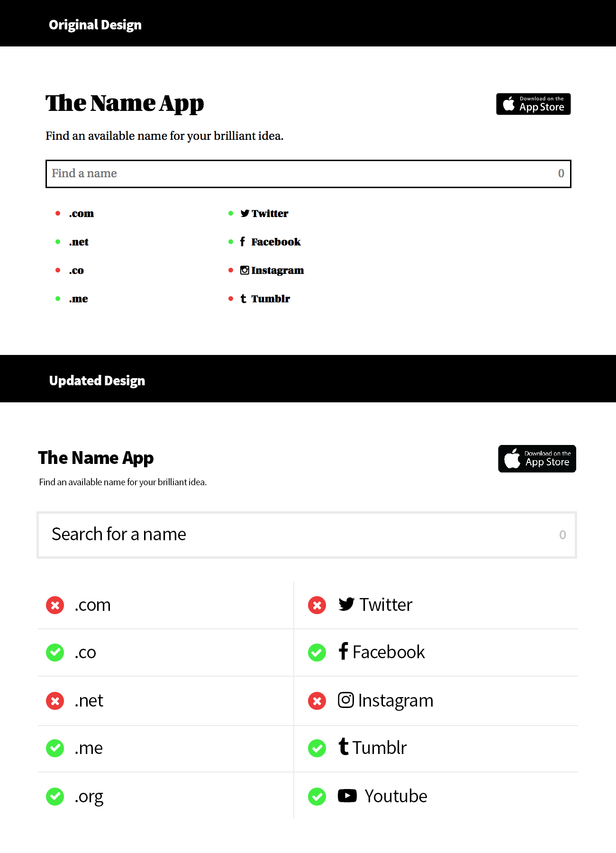Viewport: 616px width, 853px height.
Task: Click the red unavailable icon beside .com
Action: pos(55,605)
